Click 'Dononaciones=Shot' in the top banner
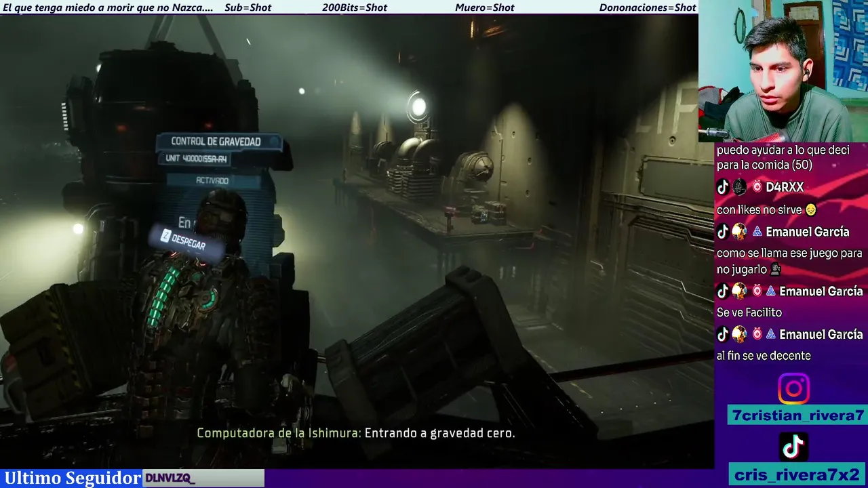Image resolution: width=868 pixels, height=488 pixels. click(648, 7)
